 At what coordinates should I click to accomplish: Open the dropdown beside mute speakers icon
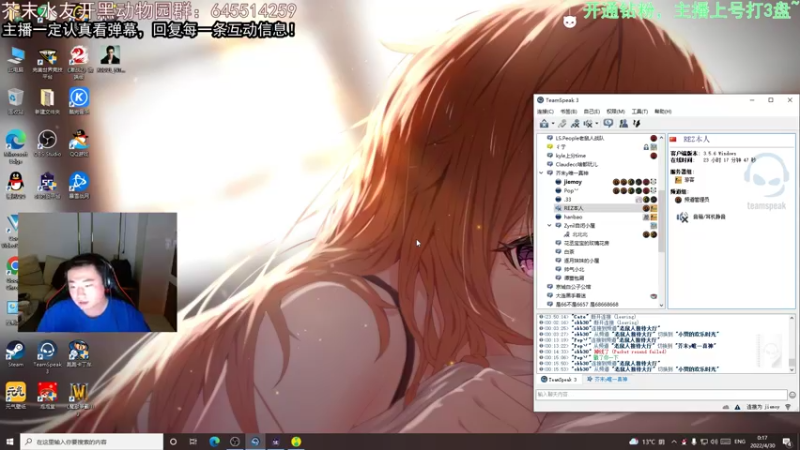click(x=596, y=124)
